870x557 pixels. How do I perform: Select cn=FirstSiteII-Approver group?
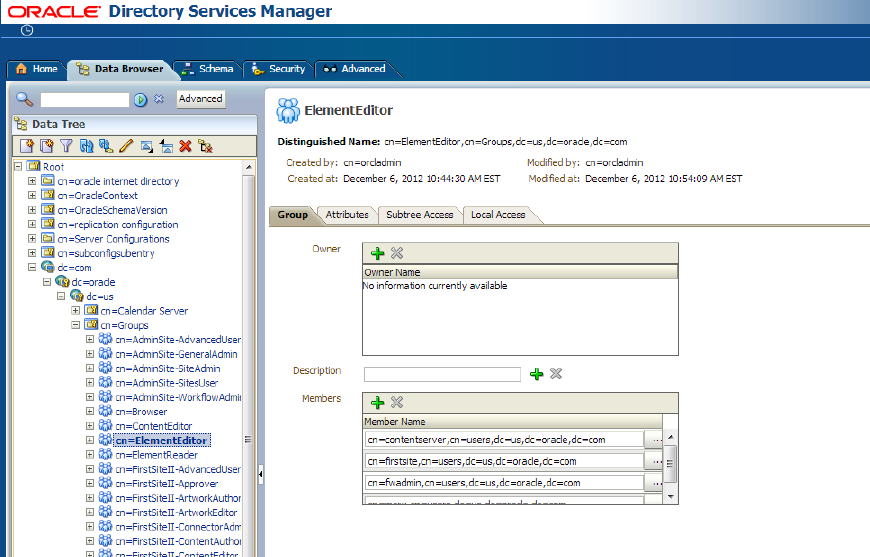click(166, 484)
